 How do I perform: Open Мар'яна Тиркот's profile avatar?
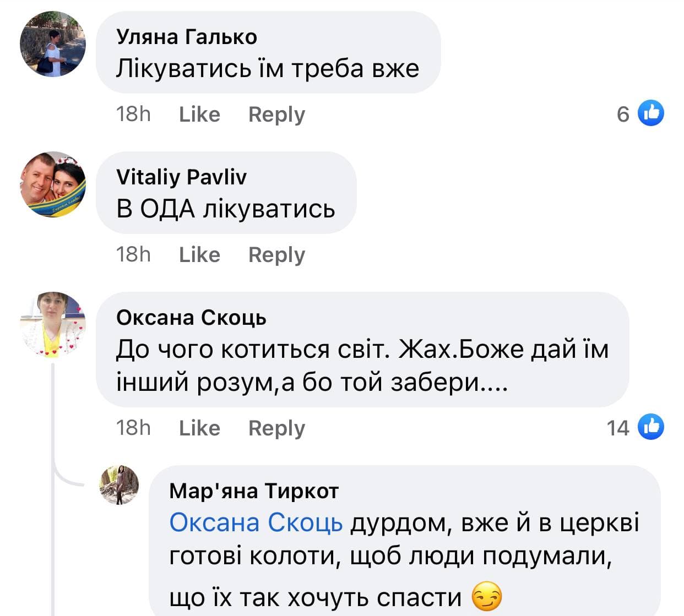[119, 484]
